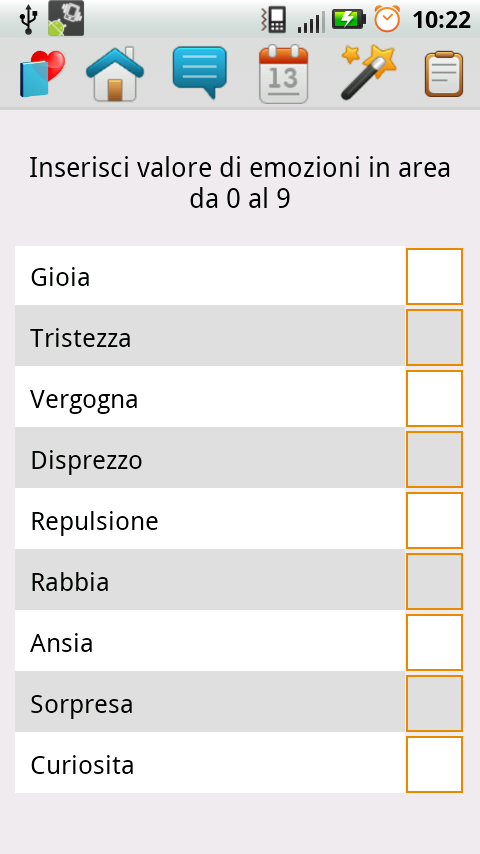Select the Disprezzo value input box

coord(434,459)
